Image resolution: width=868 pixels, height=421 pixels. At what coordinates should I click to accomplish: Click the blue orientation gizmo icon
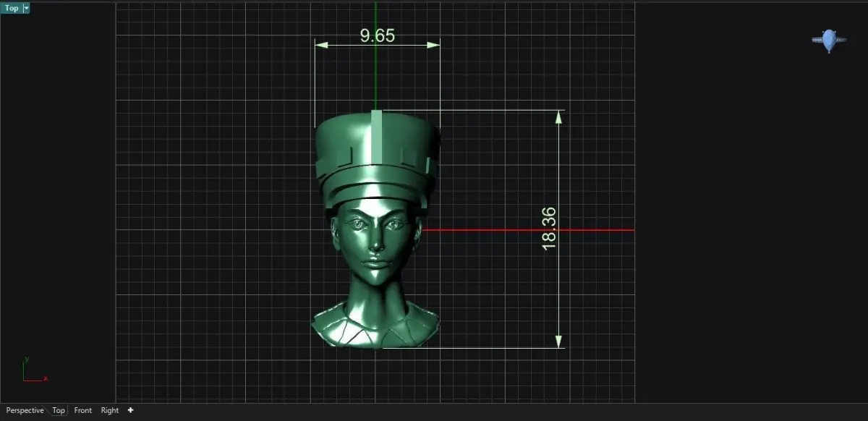(x=829, y=41)
